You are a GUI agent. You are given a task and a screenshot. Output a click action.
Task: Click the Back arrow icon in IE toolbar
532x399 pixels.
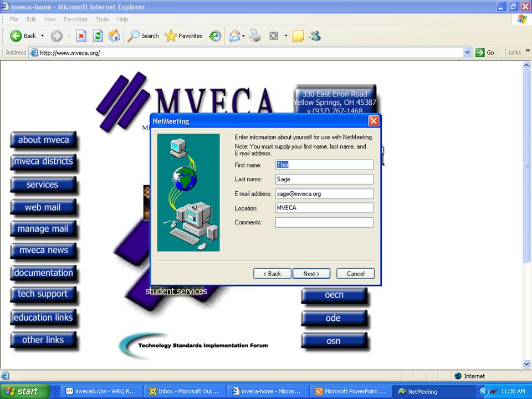coord(16,35)
